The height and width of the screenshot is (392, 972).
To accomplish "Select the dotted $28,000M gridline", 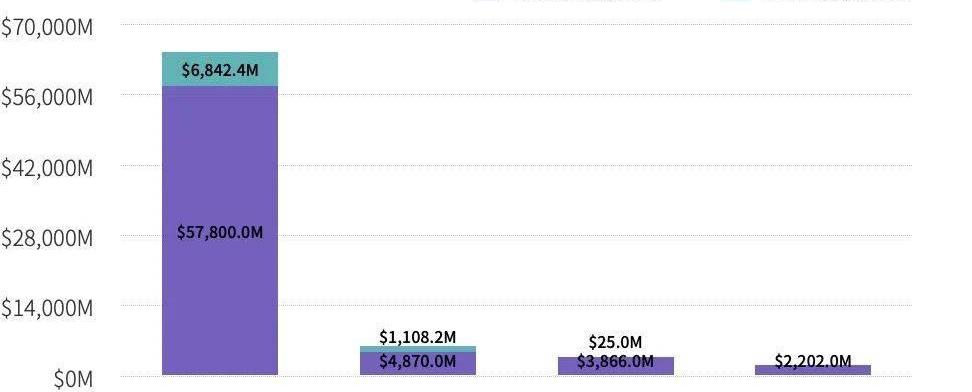I will point(516,236).
